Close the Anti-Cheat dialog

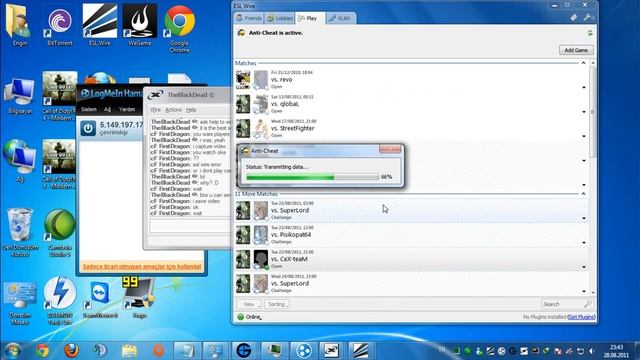(x=390, y=149)
